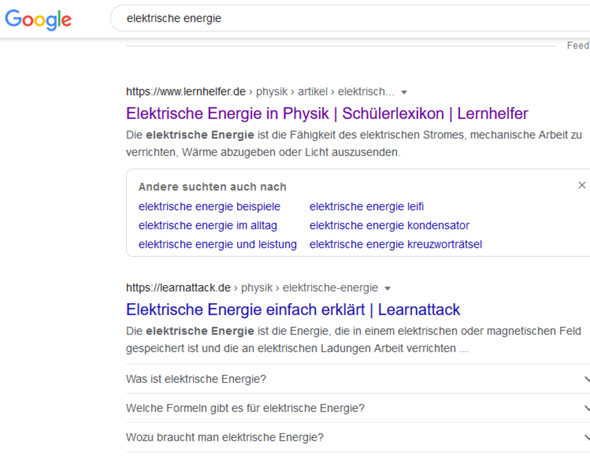The width and height of the screenshot is (590, 471).
Task: Expand Wozu braucht man elektrische Energie?
Action: point(358,437)
